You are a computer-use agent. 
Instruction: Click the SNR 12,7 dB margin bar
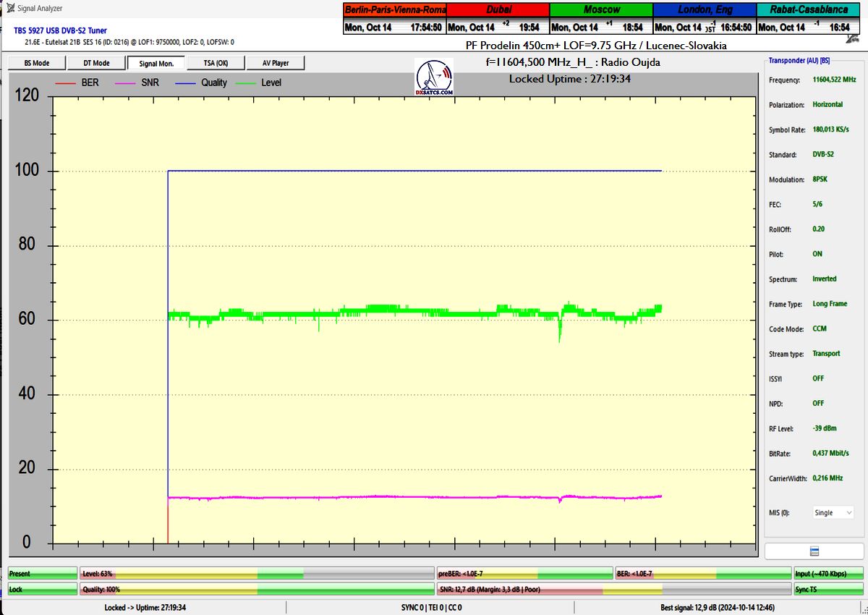[x=613, y=589]
